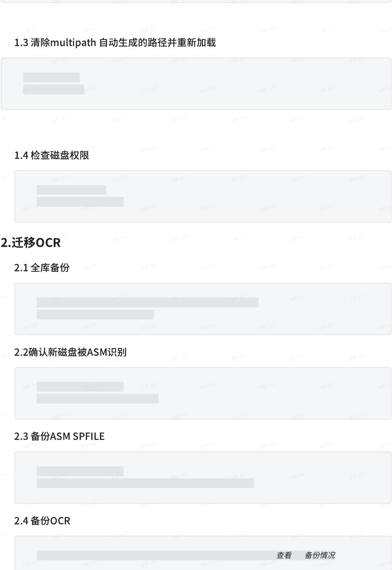Click the redacted bar left of 查看
Screen dimensions: 392x570
coord(156,555)
